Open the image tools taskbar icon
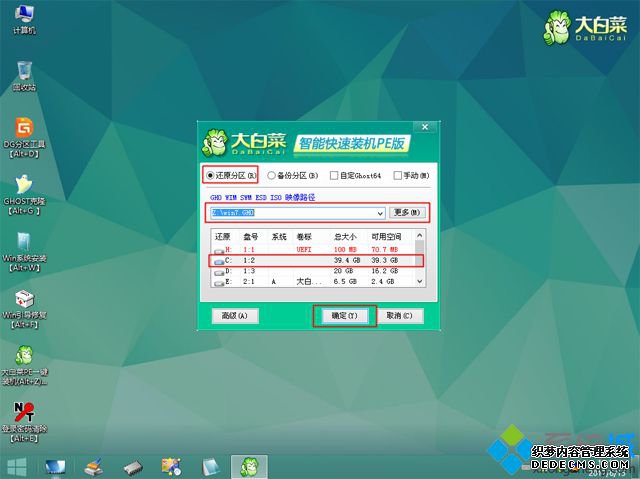The width and height of the screenshot is (640, 479). click(171, 467)
